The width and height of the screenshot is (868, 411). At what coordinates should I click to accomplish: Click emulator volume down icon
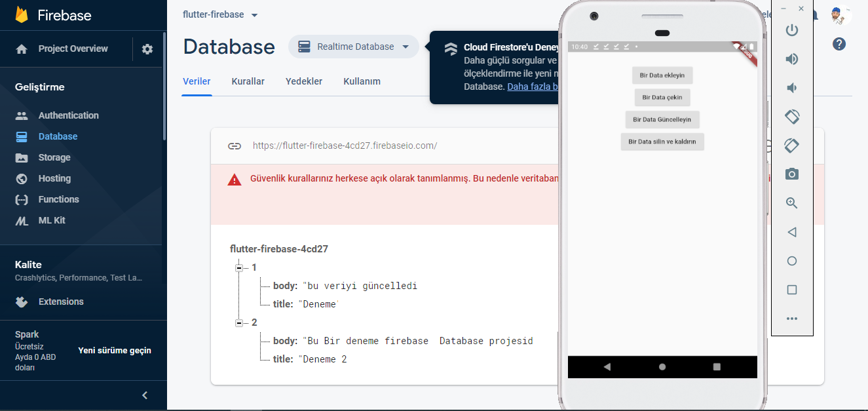point(792,88)
